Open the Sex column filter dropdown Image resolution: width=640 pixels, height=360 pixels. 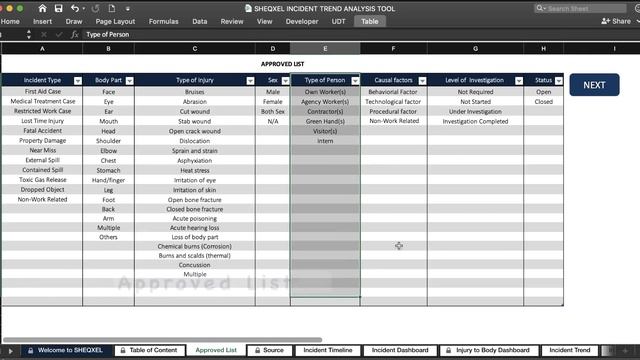click(x=285, y=81)
